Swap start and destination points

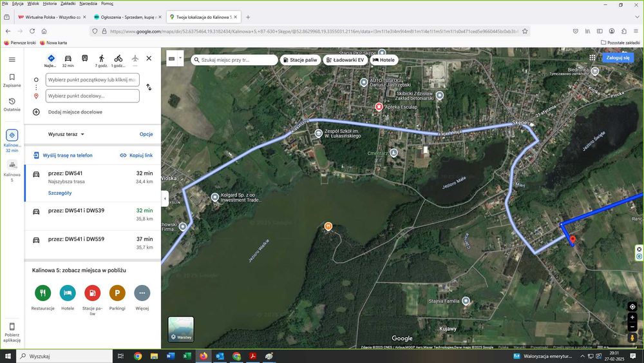pyautogui.click(x=149, y=87)
